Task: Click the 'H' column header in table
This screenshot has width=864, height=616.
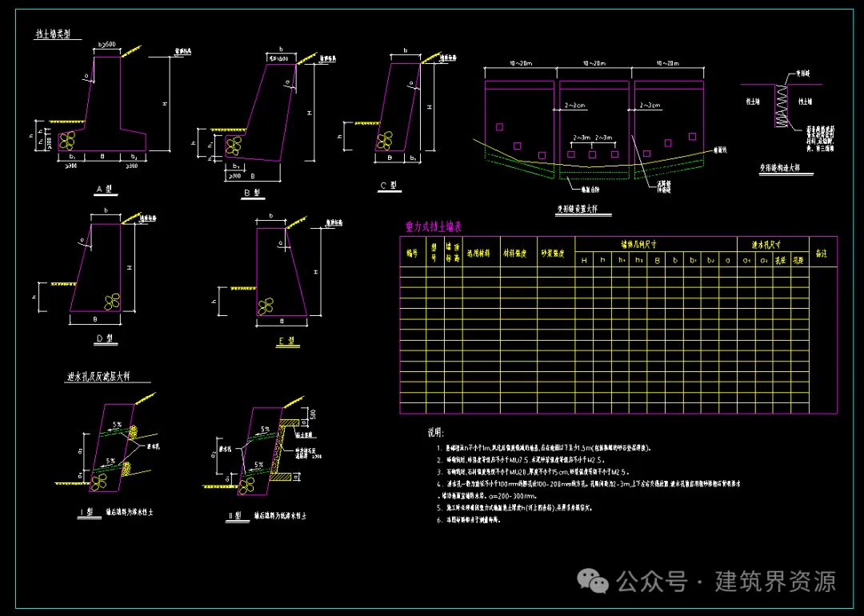Action: click(x=585, y=260)
